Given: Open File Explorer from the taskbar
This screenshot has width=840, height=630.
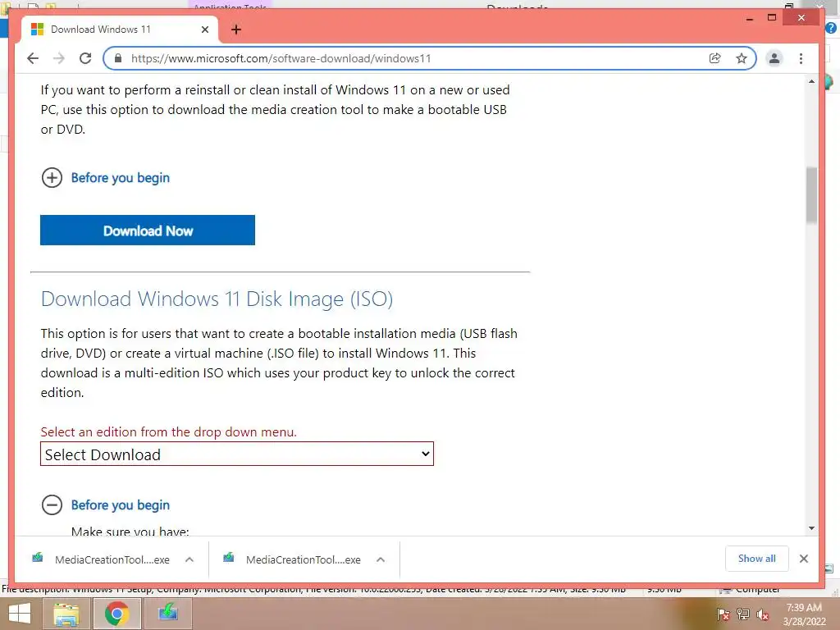Looking at the screenshot, I should tap(67, 614).
